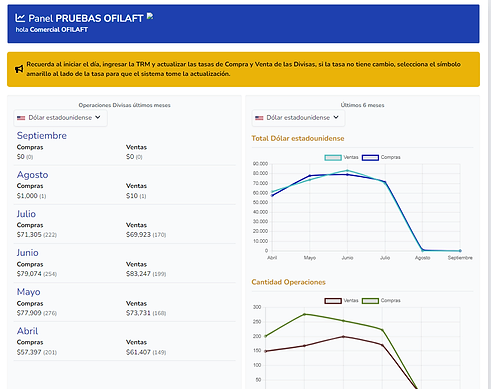
Task: Click the broken image icon after PRUEBAS OFILAFT
Action: pyautogui.click(x=150, y=16)
